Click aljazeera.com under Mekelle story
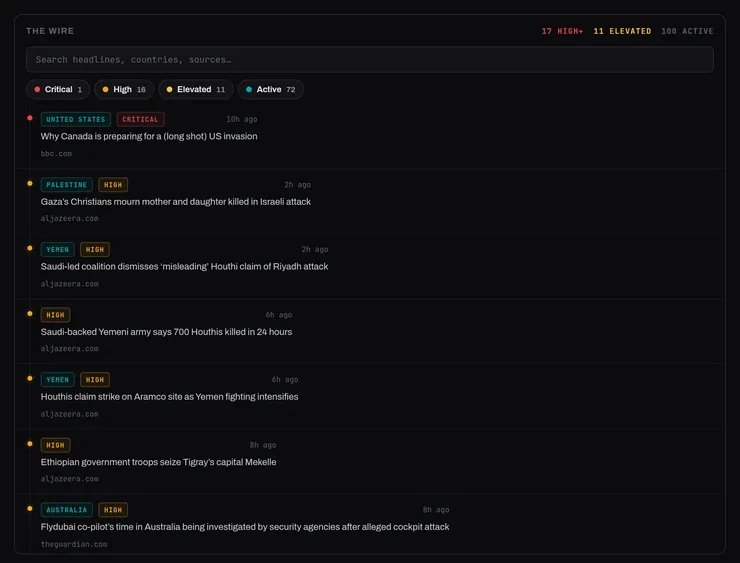Screen dimensions: 740x563 [x=69, y=479]
